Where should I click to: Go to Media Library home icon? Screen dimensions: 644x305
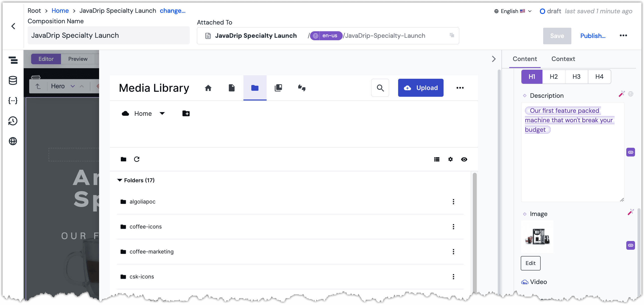[x=208, y=88]
